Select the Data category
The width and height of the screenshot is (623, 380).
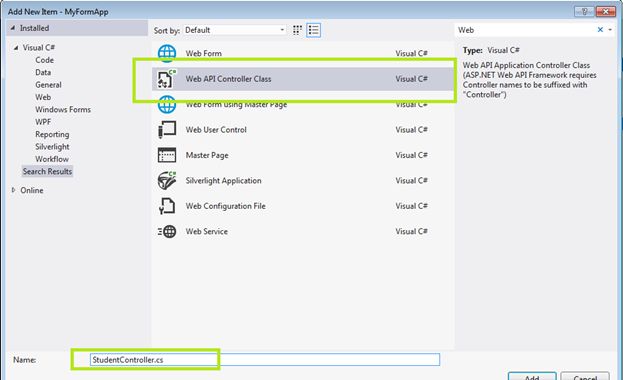click(43, 72)
